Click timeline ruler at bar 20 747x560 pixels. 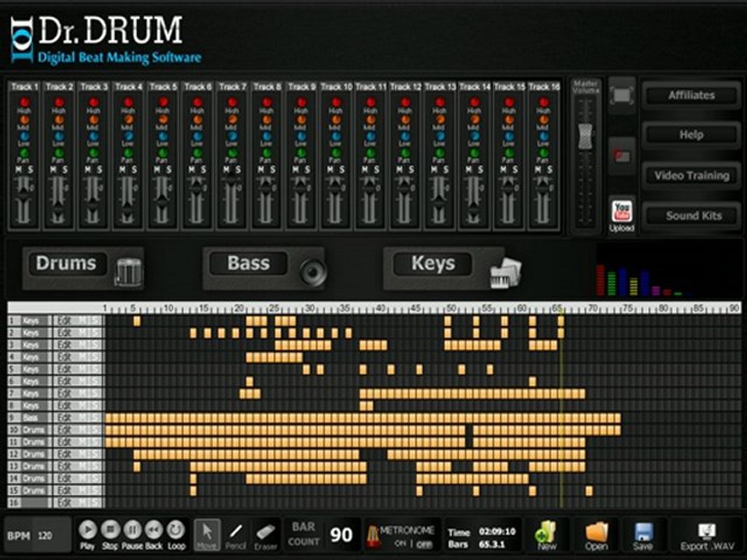pos(239,308)
